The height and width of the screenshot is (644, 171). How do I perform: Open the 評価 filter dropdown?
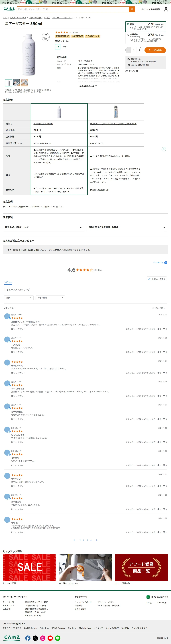19,298
